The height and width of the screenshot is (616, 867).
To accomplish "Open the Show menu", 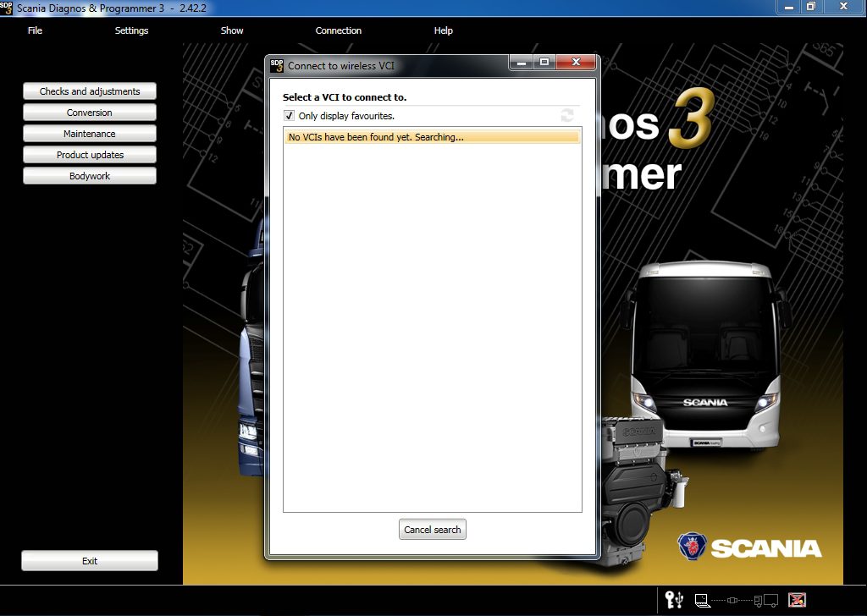I will click(231, 30).
